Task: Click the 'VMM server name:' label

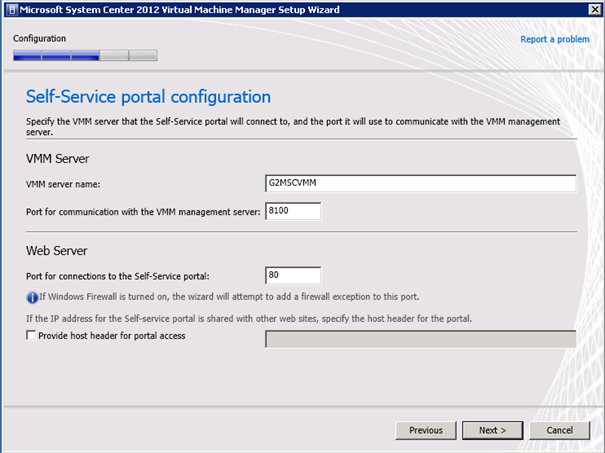Action: tap(63, 184)
